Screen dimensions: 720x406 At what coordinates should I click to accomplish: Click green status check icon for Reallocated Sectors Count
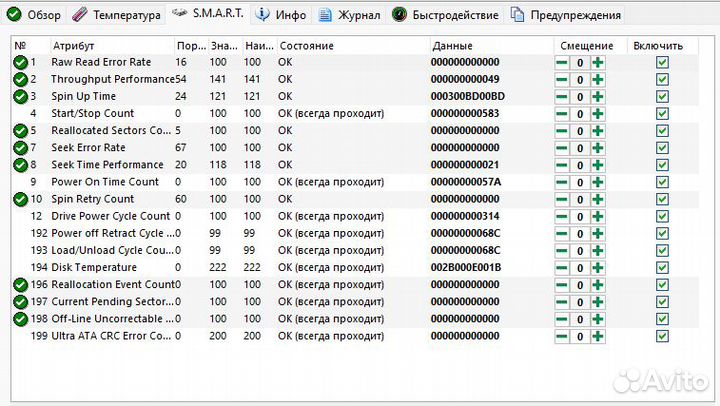pos(21,131)
